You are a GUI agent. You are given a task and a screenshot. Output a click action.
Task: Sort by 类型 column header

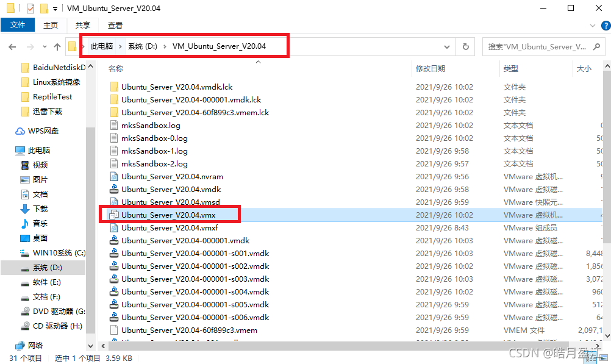click(x=510, y=68)
